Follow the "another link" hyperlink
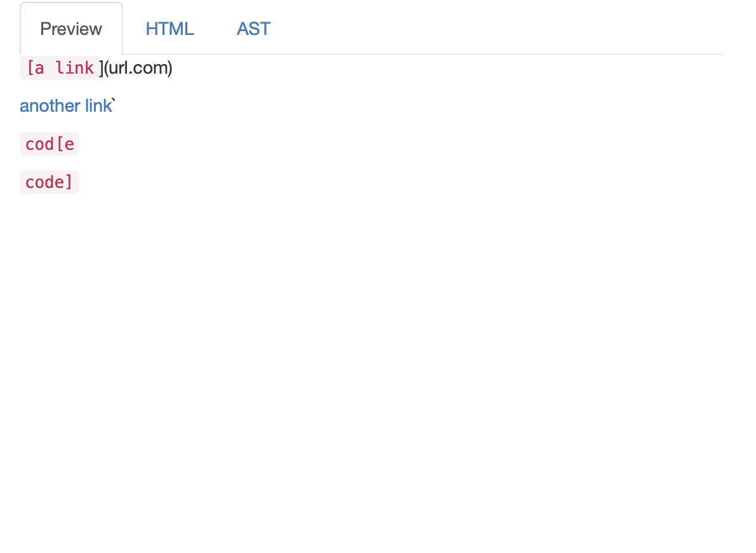Screen dimensions: 756x553 65,106
